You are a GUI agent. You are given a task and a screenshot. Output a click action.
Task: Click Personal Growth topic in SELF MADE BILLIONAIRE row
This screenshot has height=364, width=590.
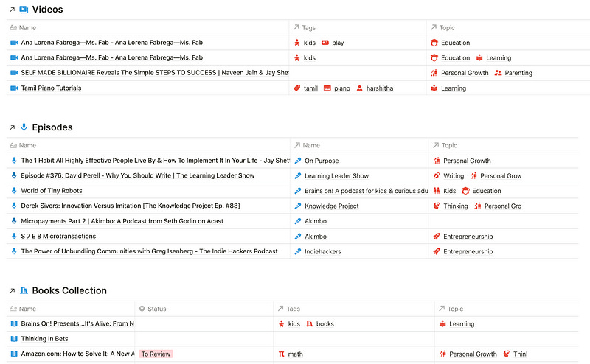465,73
